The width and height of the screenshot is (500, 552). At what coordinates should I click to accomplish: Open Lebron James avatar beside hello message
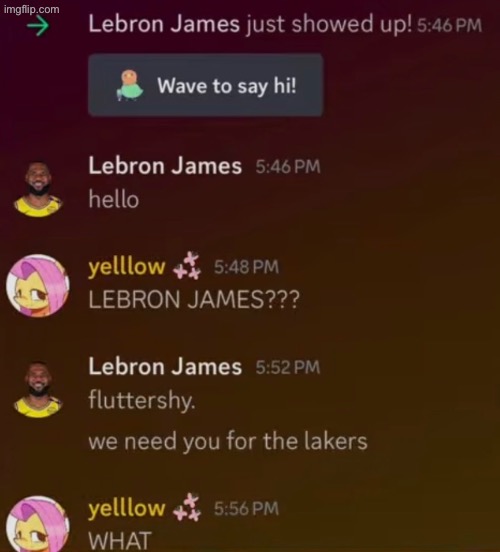pyautogui.click(x=38, y=189)
